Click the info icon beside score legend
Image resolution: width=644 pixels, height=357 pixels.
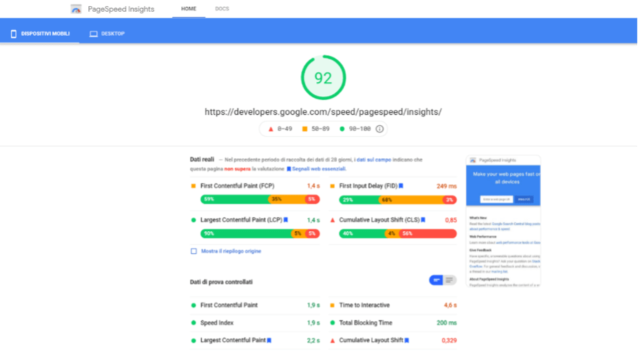(x=380, y=129)
